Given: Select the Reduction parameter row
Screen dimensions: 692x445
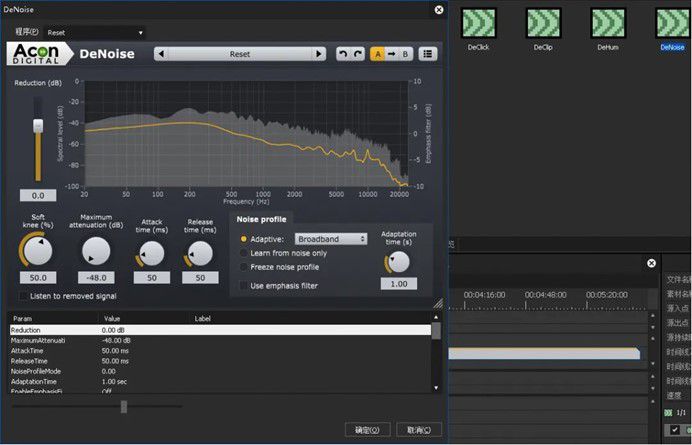Looking at the screenshot, I should pos(220,330).
